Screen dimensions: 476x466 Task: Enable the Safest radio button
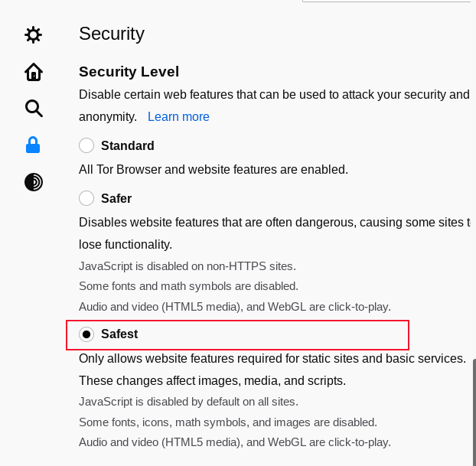[86, 334]
